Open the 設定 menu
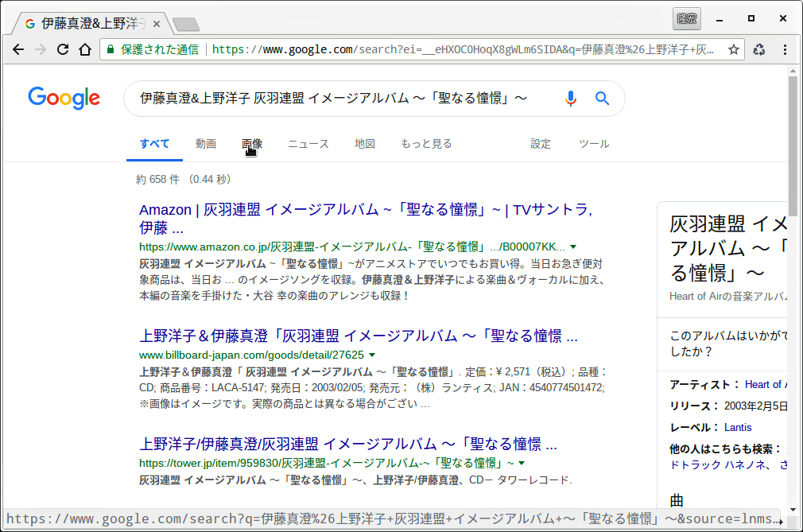The height and width of the screenshot is (532, 803). click(541, 144)
